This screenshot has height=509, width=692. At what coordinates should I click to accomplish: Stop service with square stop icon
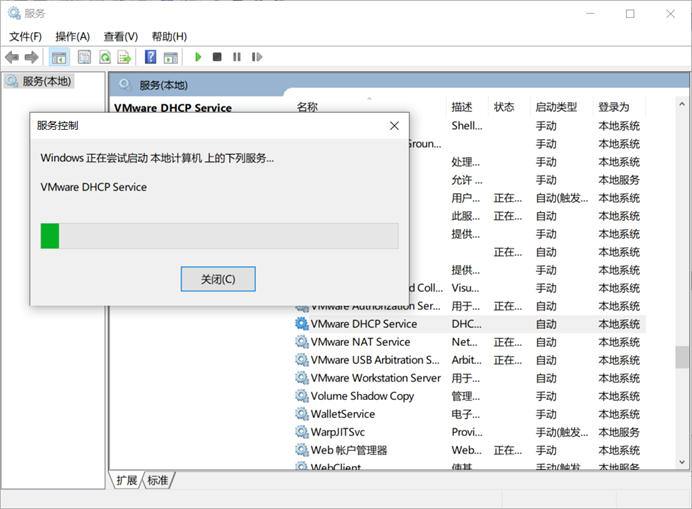(x=217, y=57)
